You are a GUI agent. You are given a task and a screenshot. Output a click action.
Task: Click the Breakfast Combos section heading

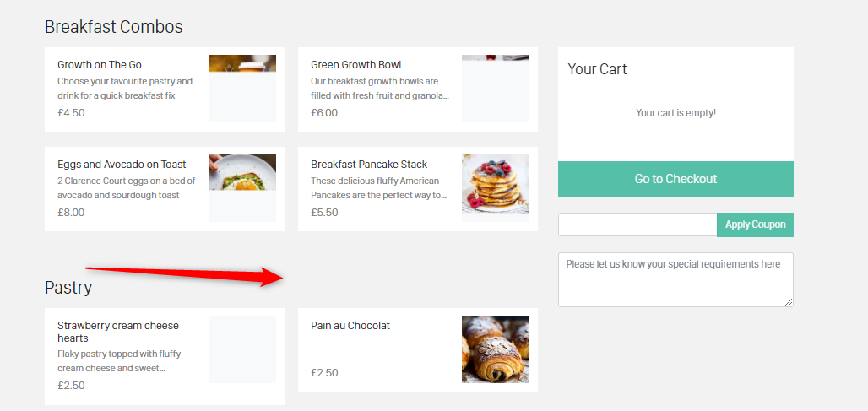[x=113, y=27]
